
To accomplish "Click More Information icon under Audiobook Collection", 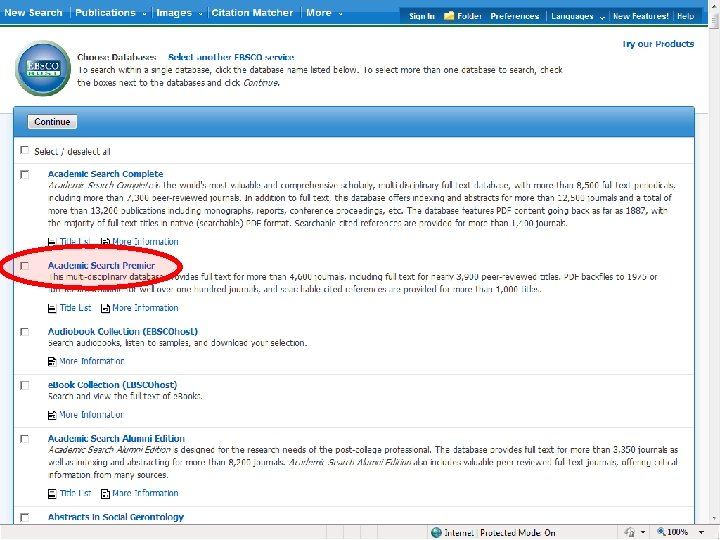I will (x=52, y=361).
